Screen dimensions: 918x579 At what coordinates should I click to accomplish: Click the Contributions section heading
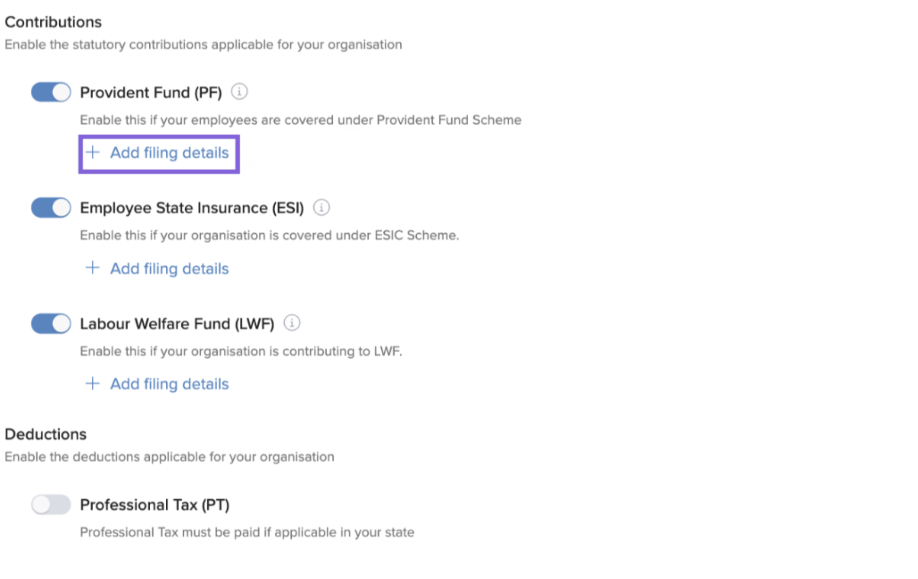(x=53, y=21)
